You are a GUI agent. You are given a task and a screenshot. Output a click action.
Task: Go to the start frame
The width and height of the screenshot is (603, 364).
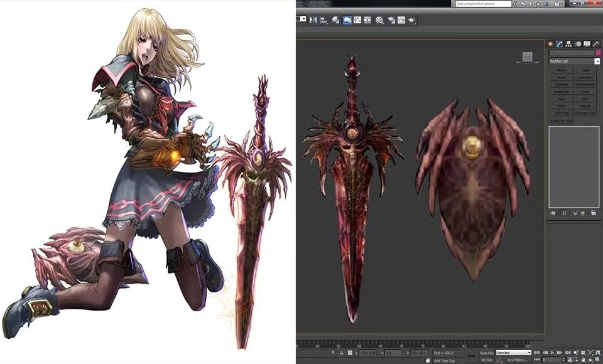pos(537,353)
